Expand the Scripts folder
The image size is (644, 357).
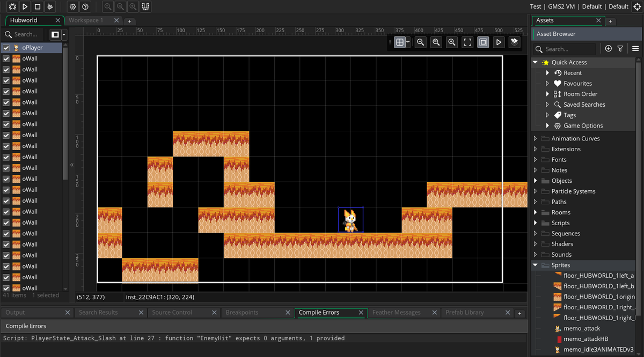[536, 223]
